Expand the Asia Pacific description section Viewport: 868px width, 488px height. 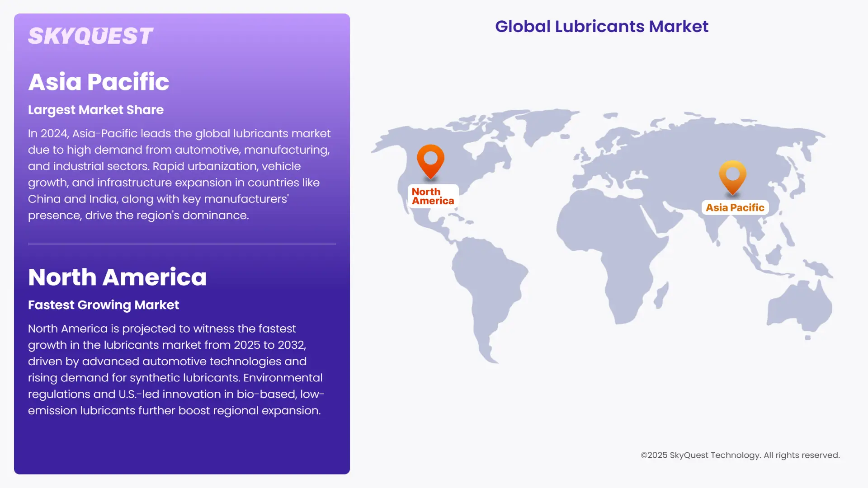(x=179, y=174)
